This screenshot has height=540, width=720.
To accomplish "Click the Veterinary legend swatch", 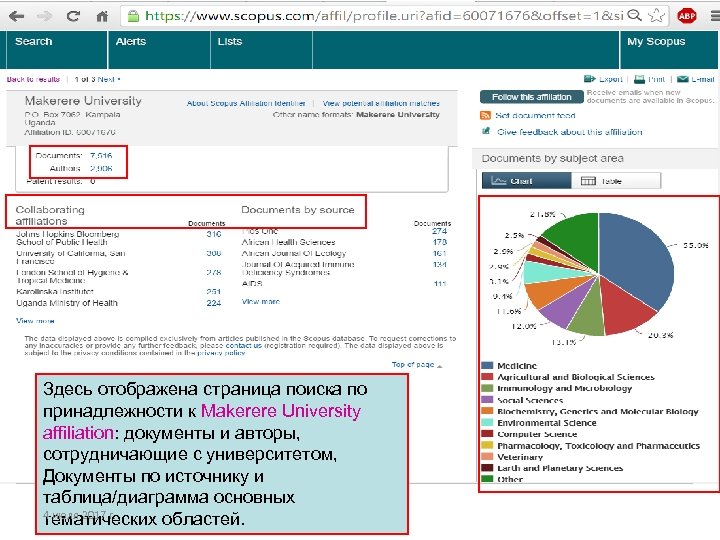I will (x=487, y=457).
